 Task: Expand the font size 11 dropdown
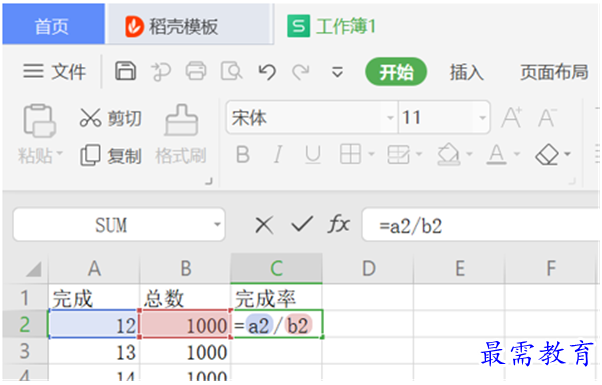click(483, 117)
